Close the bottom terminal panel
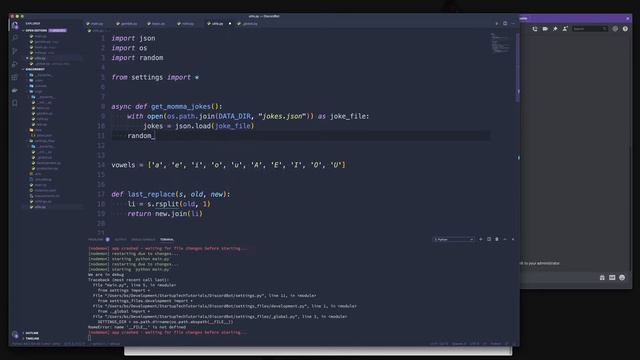The image size is (640, 360). tap(513, 239)
